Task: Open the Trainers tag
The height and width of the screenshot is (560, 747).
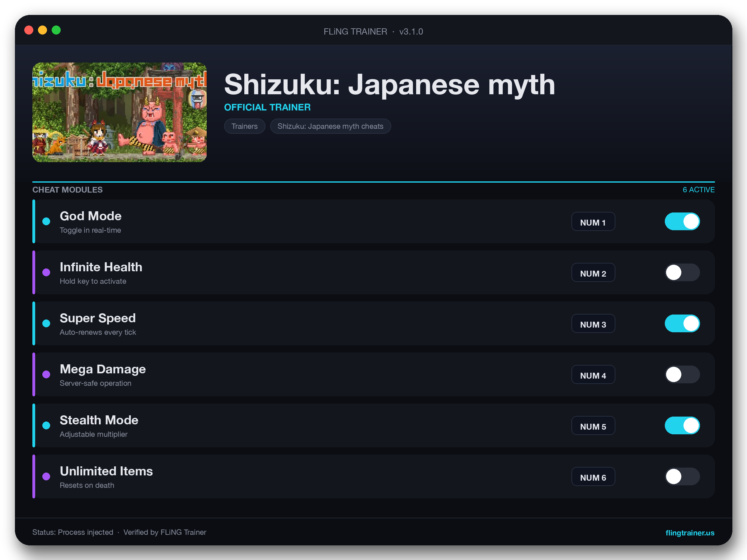Action: (245, 126)
